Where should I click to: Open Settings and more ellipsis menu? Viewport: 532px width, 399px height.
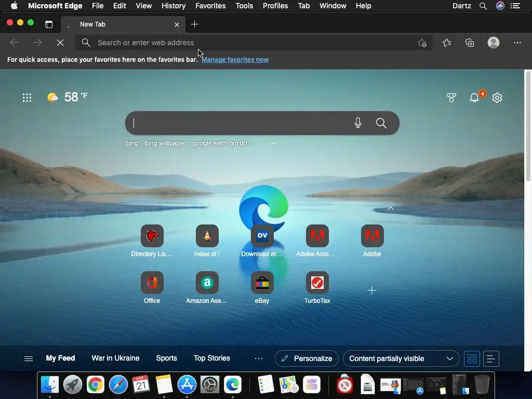tap(517, 43)
